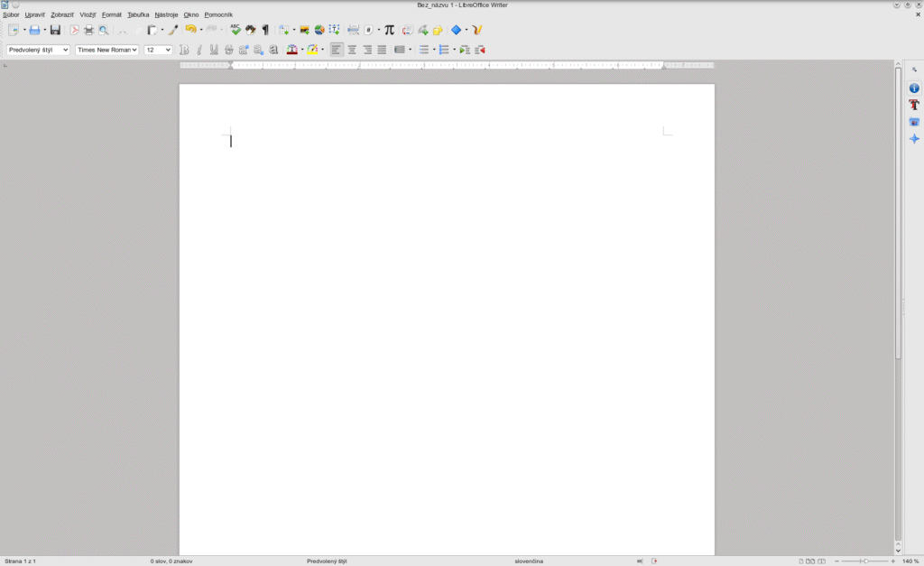Select the Clone Formatting paintbrush

pos(173,30)
